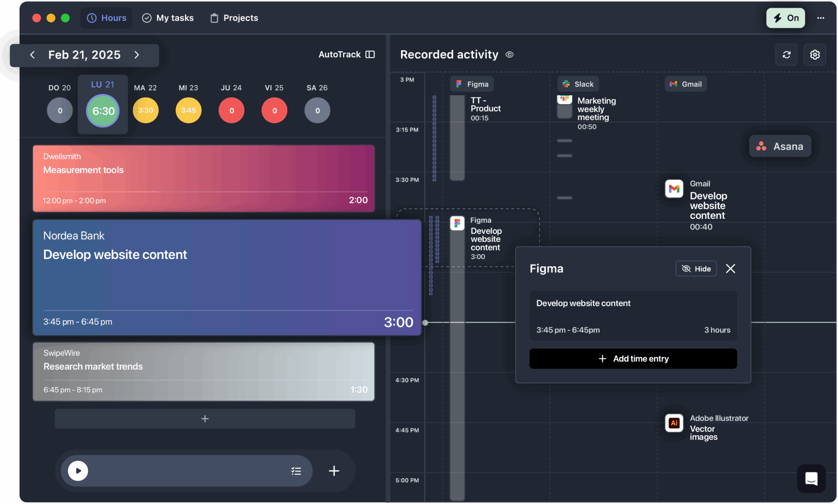Screen dimensions: 838x504
Task: Click the Adobe Illustrator icon on Vector images
Action: 674,423
